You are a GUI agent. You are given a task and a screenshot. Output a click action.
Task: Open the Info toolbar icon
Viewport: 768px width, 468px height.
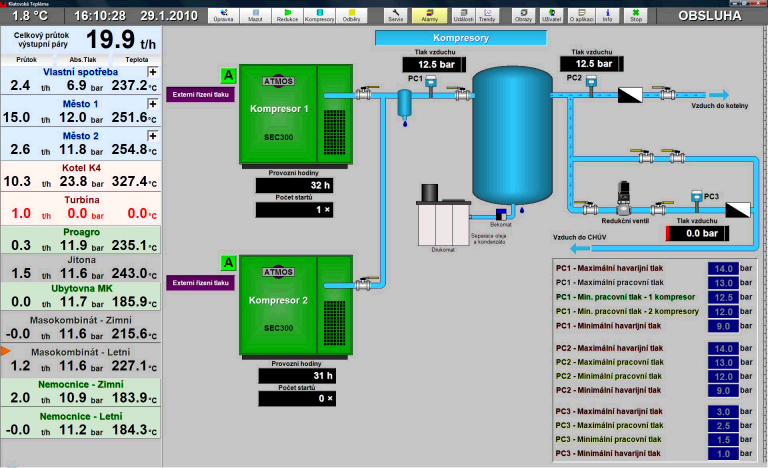click(x=608, y=16)
